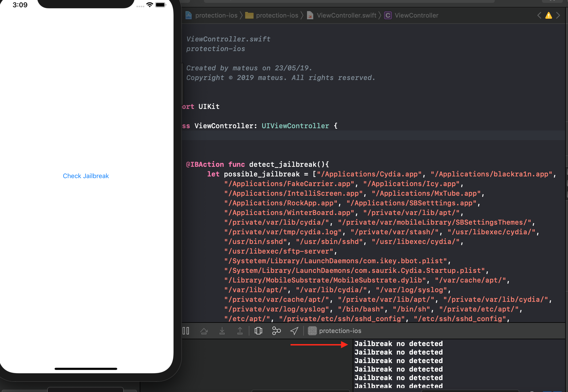Click the Step Out debug icon
568x392 pixels.
point(240,331)
